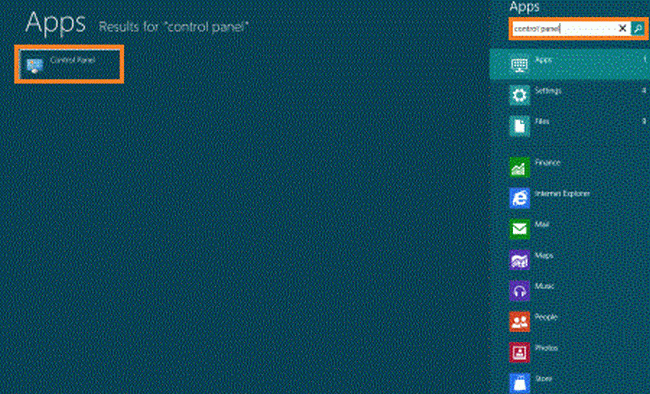The height and width of the screenshot is (394, 650).
Task: Select the Settings gear icon
Action: (519, 95)
